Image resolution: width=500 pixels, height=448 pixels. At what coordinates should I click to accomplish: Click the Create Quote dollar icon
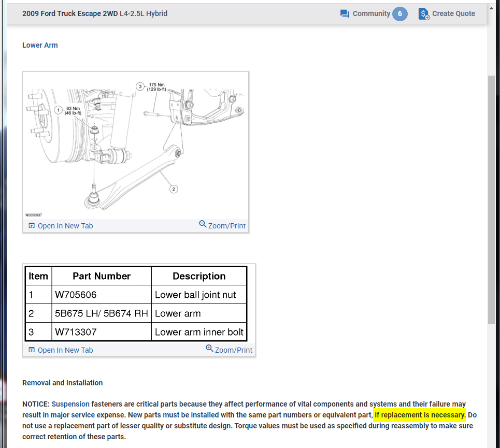424,13
